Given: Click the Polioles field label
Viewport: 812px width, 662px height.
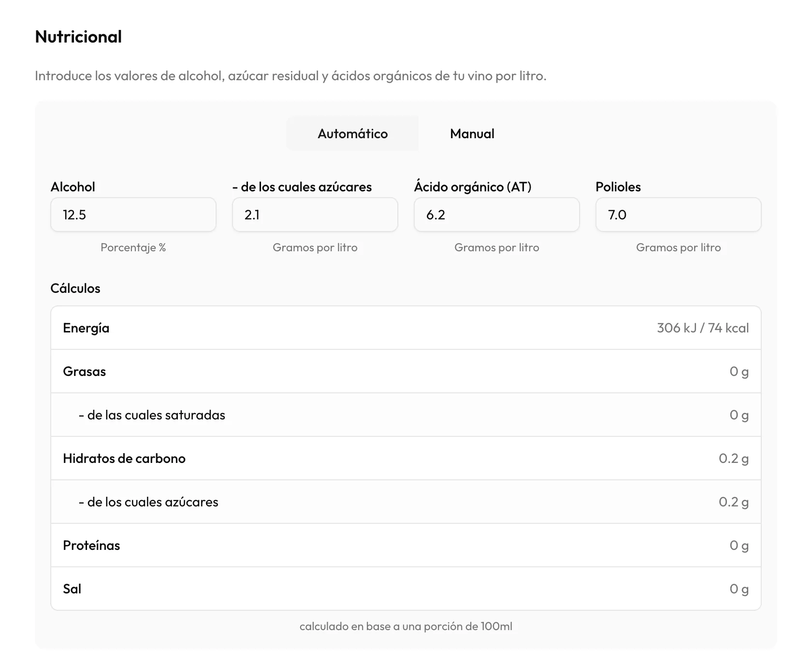Looking at the screenshot, I should click(x=618, y=187).
